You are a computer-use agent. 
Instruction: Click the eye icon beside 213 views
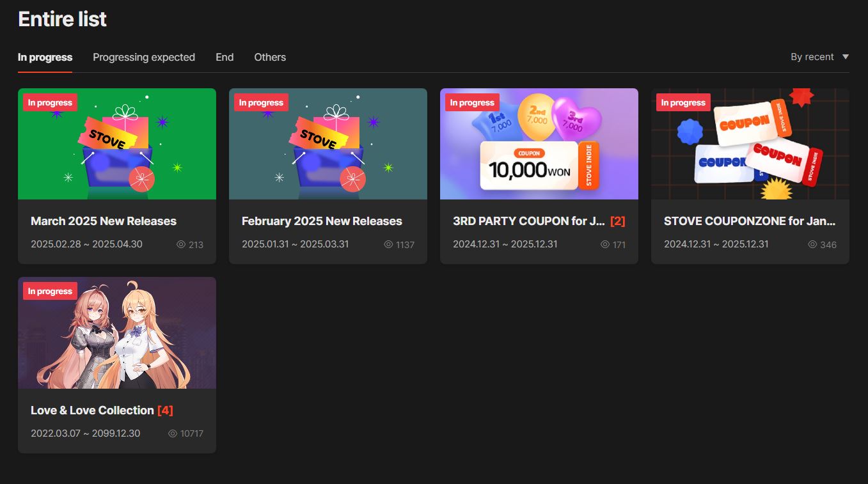180,244
